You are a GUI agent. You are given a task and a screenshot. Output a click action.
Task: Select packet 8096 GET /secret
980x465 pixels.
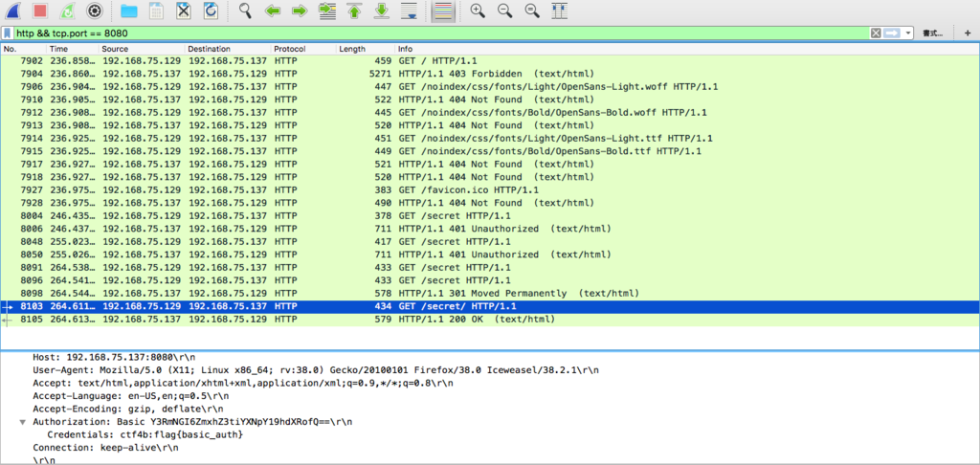tap(489, 280)
